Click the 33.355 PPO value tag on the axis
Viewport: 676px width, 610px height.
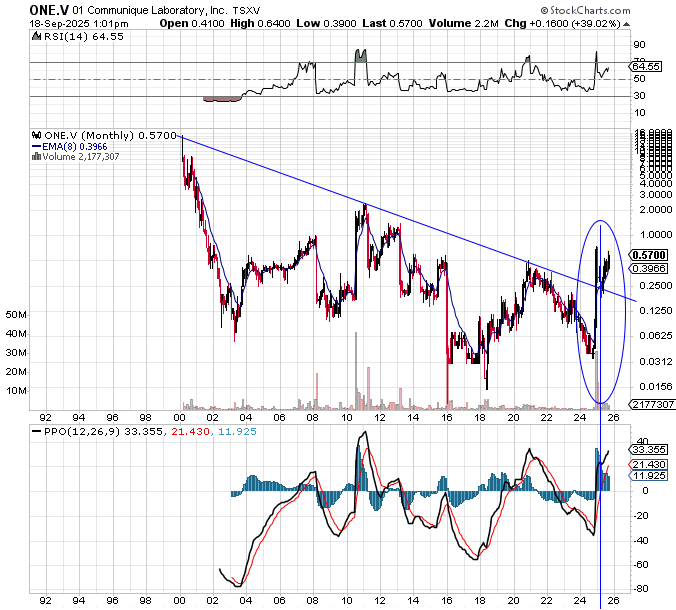pyautogui.click(x=649, y=450)
